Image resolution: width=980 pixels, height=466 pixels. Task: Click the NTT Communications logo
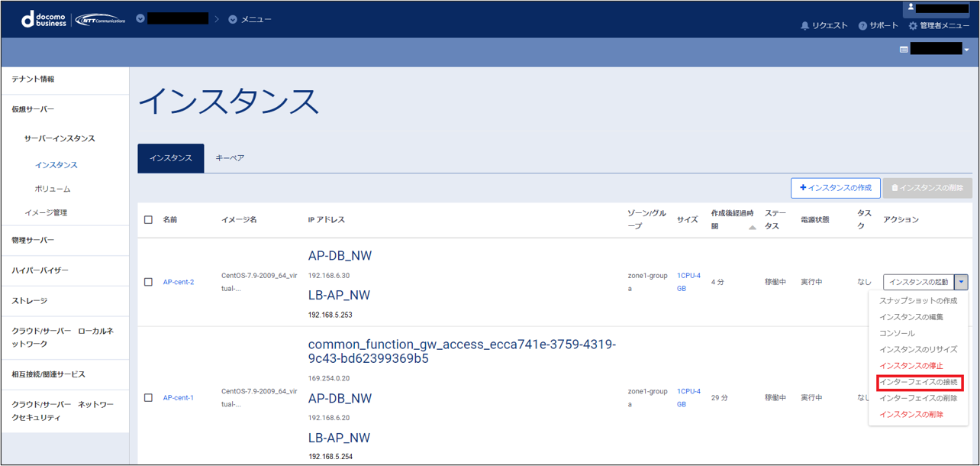click(103, 20)
